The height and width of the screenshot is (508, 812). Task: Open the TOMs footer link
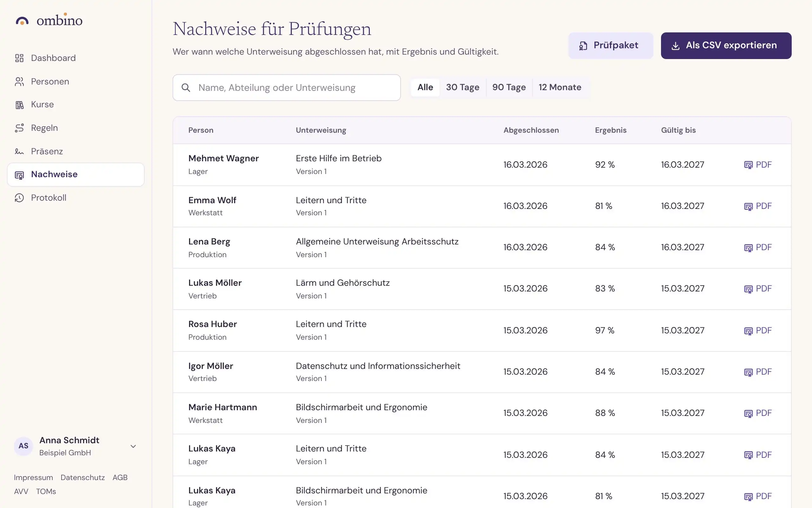[46, 491]
